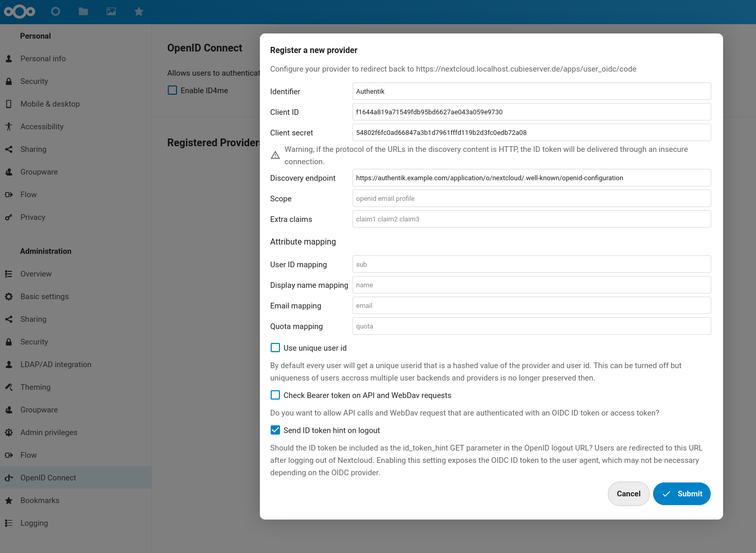The height and width of the screenshot is (553, 756).
Task: Open the Photos app icon
Action: coord(111,11)
